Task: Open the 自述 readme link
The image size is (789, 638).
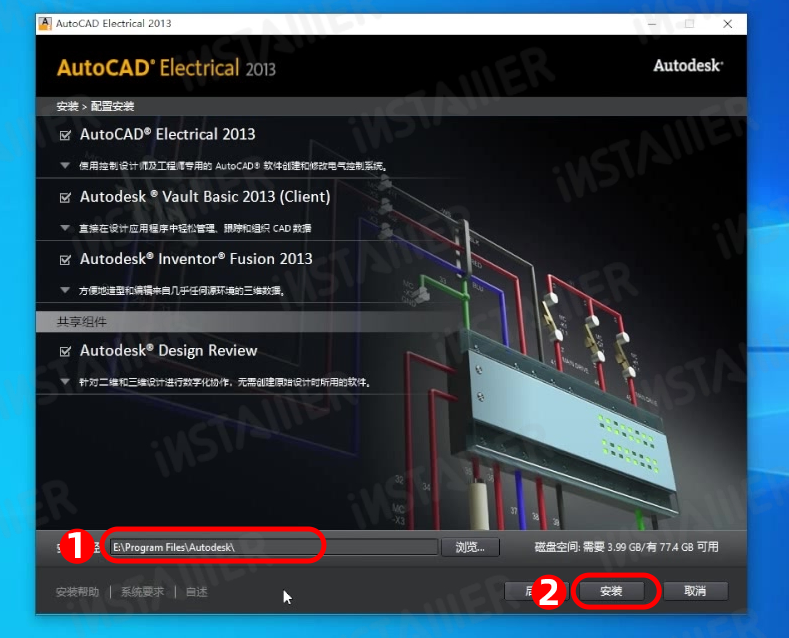Action: (197, 592)
